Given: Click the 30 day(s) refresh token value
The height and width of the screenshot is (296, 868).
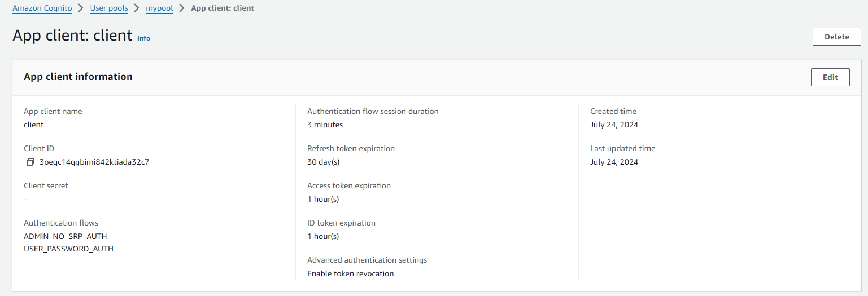Looking at the screenshot, I should (x=324, y=162).
